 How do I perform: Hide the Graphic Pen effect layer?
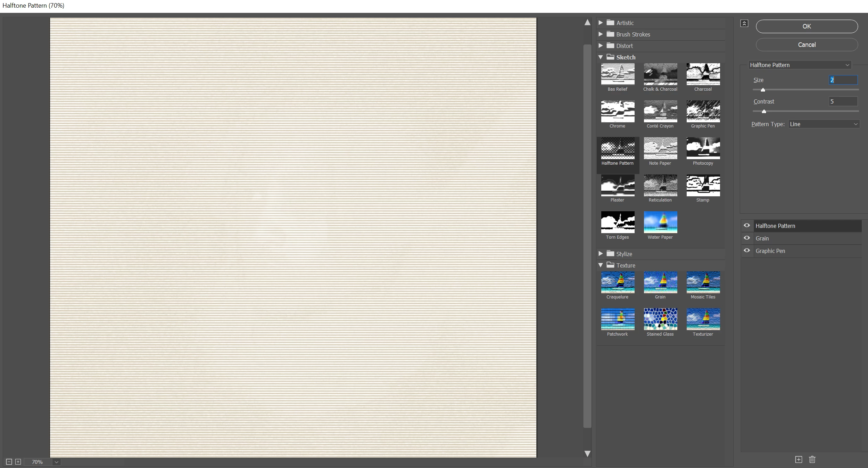747,251
